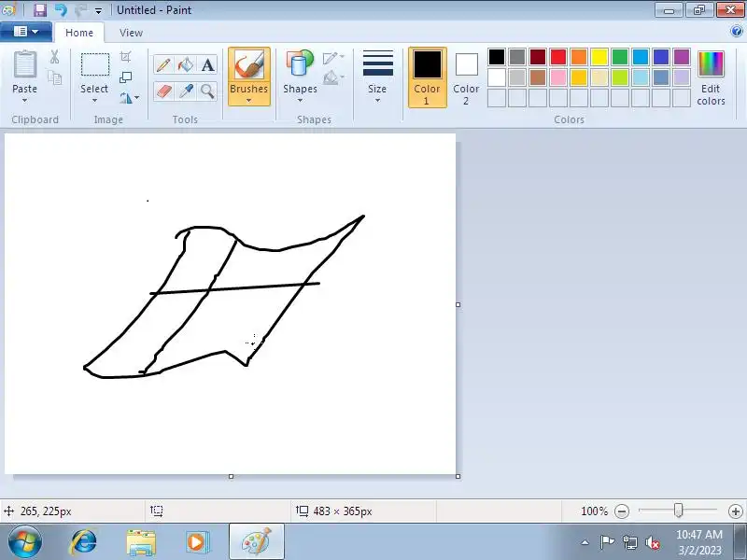Expand the Rotate or flip dropdown
The height and width of the screenshot is (560, 747).
pos(130,98)
